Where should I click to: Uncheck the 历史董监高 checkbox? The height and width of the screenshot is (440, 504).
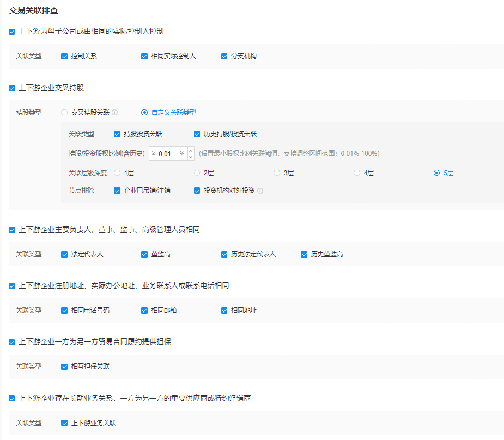[304, 255]
